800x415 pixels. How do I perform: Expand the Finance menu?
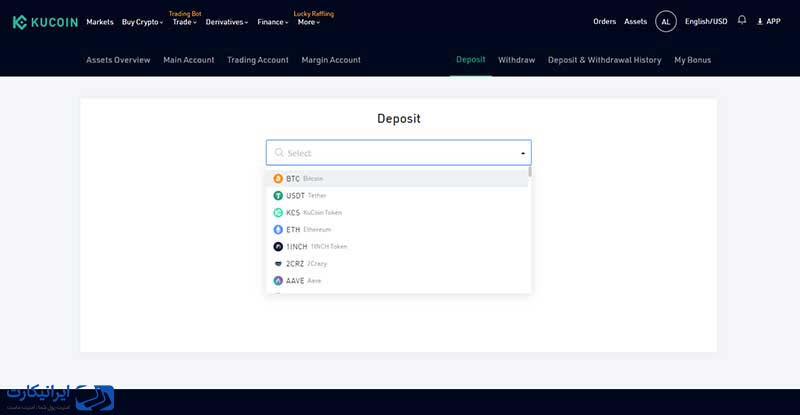[x=272, y=22]
